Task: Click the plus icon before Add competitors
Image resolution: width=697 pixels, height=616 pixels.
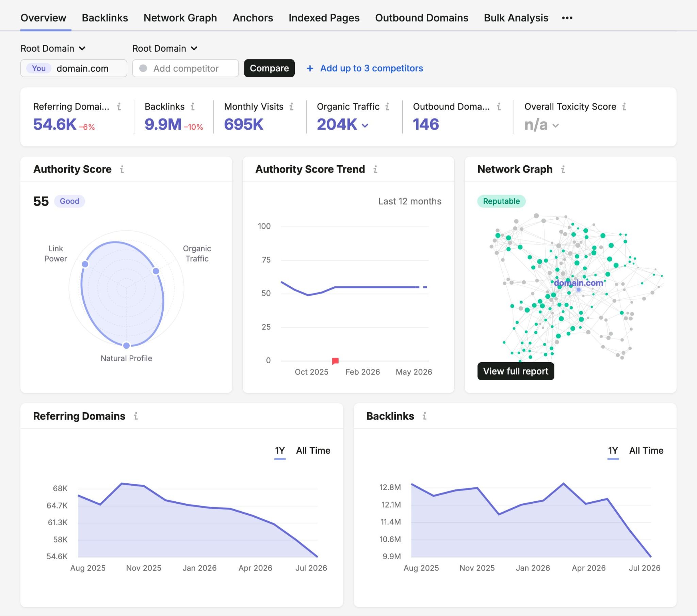Action: pyautogui.click(x=310, y=68)
